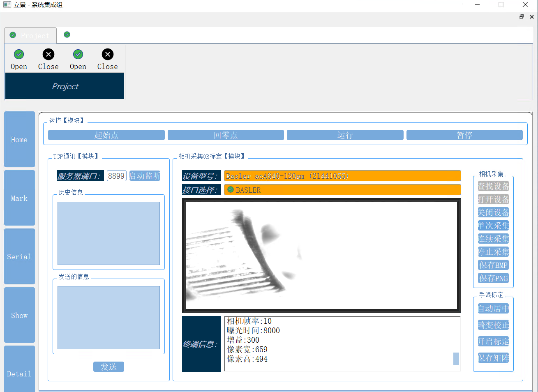Switch to the Project ribbon tab
The height and width of the screenshot is (392, 538).
click(x=30, y=35)
